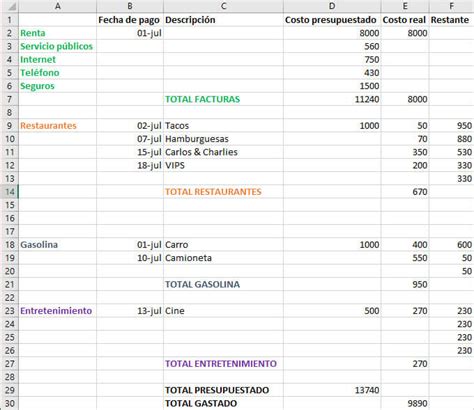Click the 'Cine' description cell
Screen dimensions: 474x410
223,311
